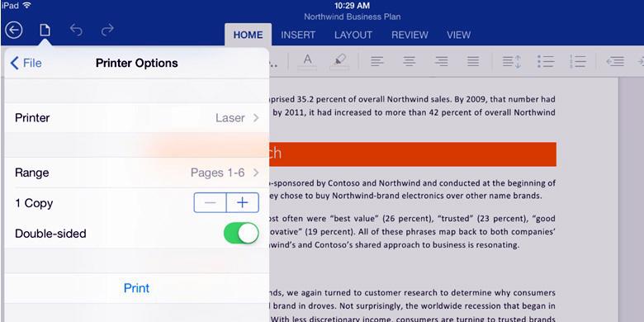Open the File document icon menu
The image size is (644, 322).
coord(45,30)
